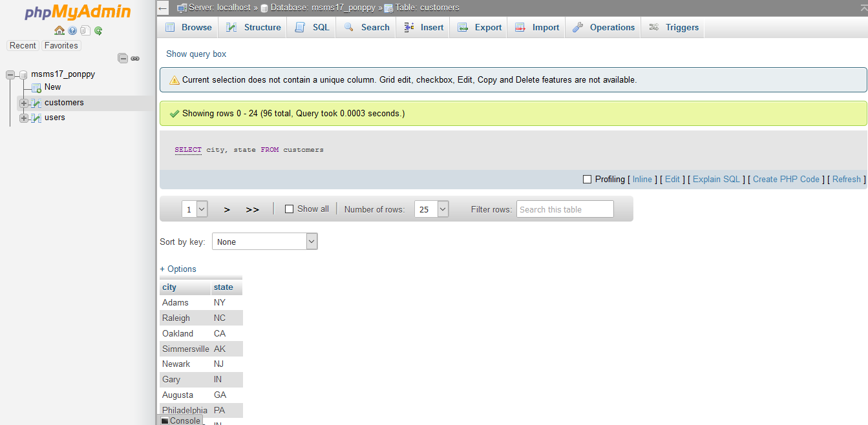Viewport: 868px width, 425px height.
Task: Open the Sort by key dropdown
Action: click(x=265, y=242)
